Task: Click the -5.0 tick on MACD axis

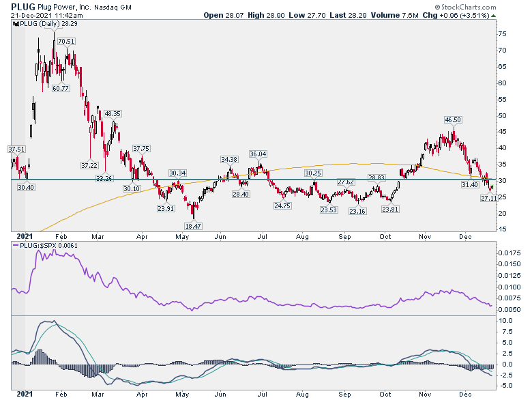Action: click(505, 386)
